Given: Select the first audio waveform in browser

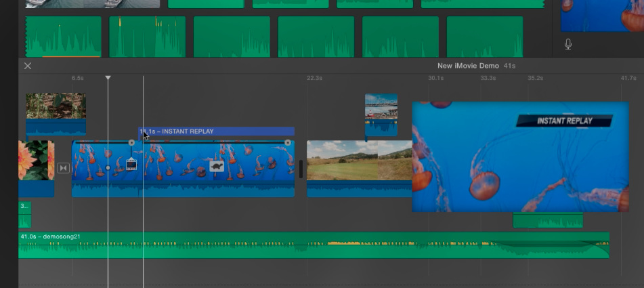Looking at the screenshot, I should click(x=63, y=37).
